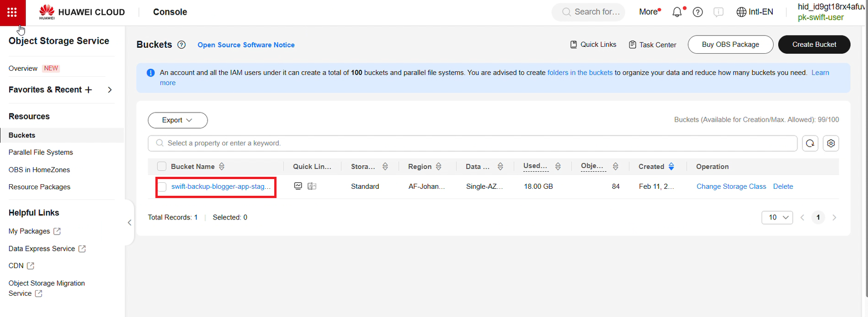This screenshot has width=868, height=317.
Task: Open the service list grid menu
Action: tap(12, 12)
